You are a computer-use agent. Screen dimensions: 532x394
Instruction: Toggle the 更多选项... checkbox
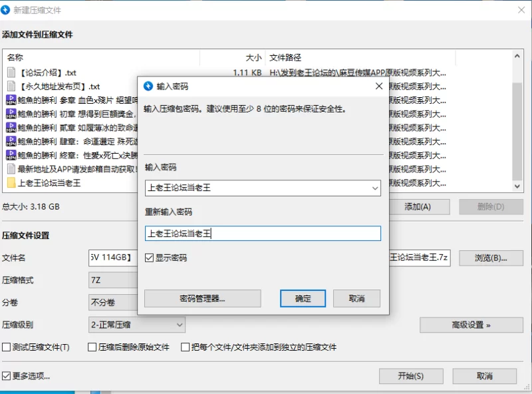click(6, 376)
